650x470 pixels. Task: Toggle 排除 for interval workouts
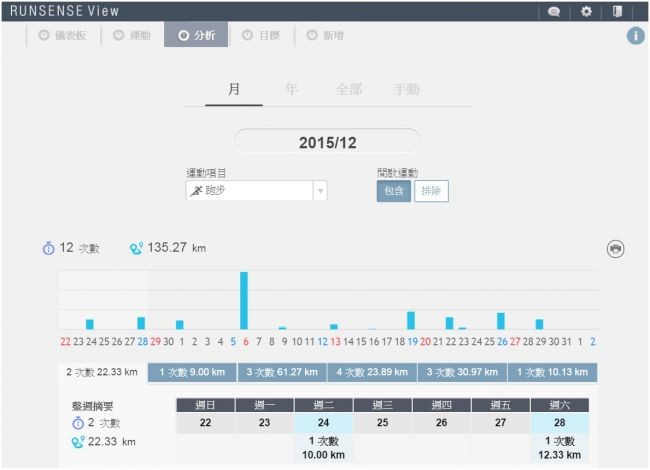click(x=431, y=191)
